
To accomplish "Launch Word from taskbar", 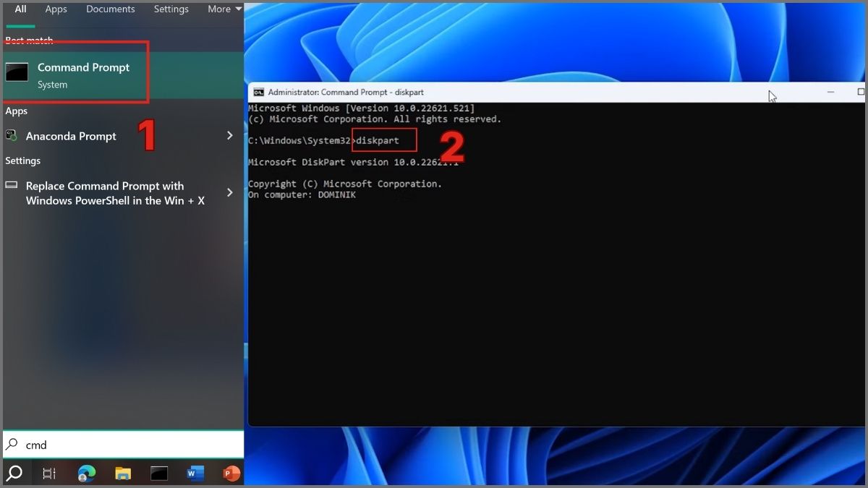I will [195, 474].
